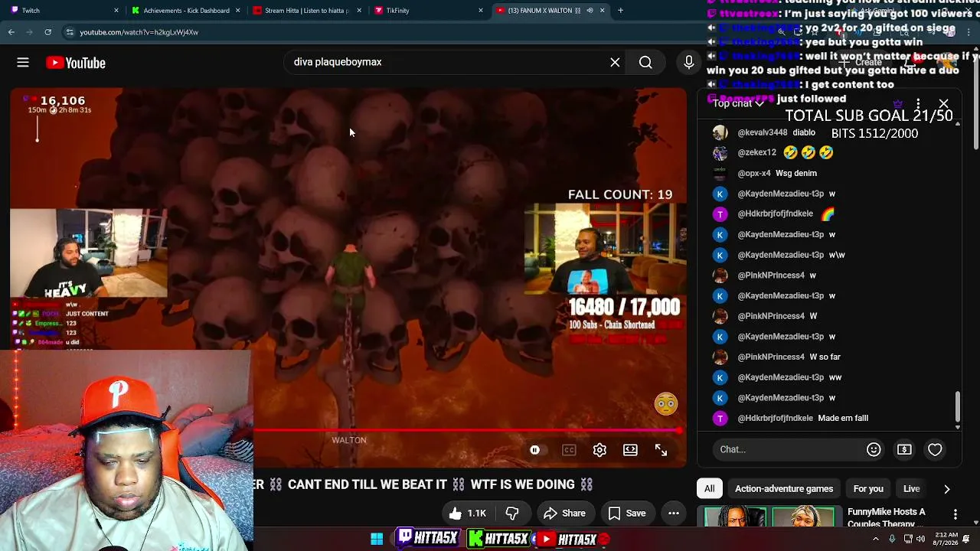Click the "Made em falll" chat message

click(843, 419)
